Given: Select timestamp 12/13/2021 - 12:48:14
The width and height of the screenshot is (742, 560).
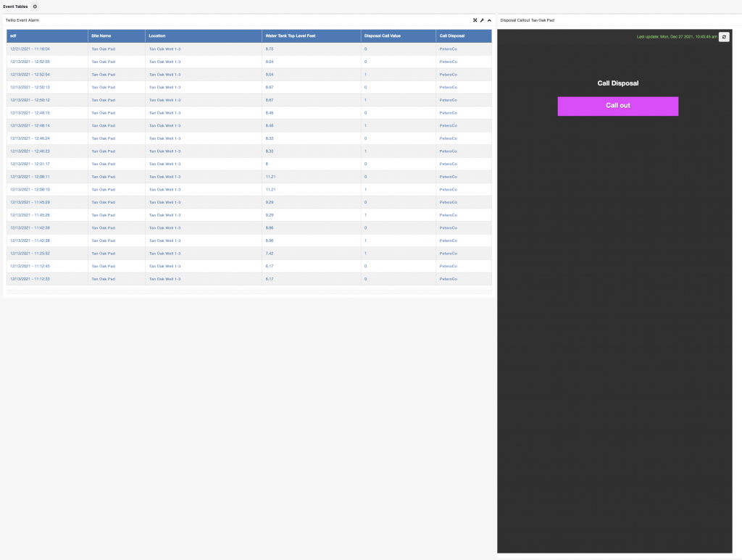Looking at the screenshot, I should click(30, 126).
